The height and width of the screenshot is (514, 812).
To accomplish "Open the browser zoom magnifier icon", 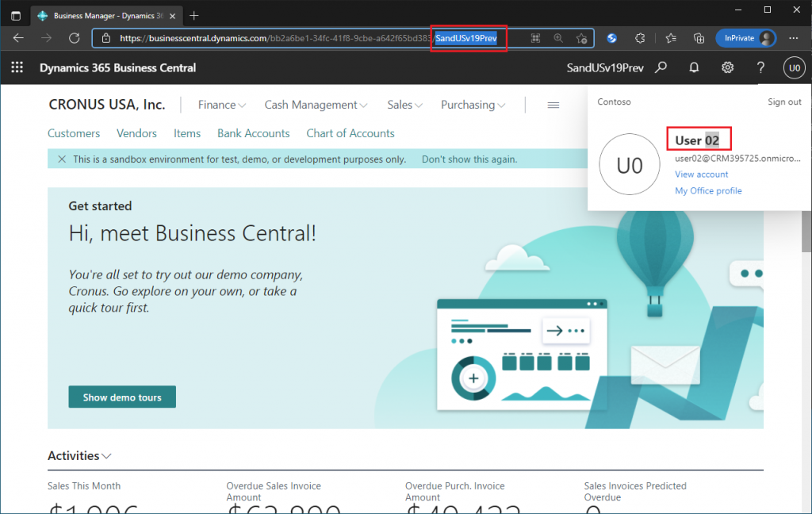I will tap(558, 38).
